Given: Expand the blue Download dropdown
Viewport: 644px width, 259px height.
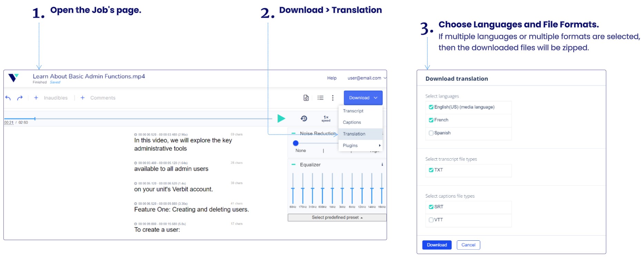Looking at the screenshot, I should coord(363,98).
